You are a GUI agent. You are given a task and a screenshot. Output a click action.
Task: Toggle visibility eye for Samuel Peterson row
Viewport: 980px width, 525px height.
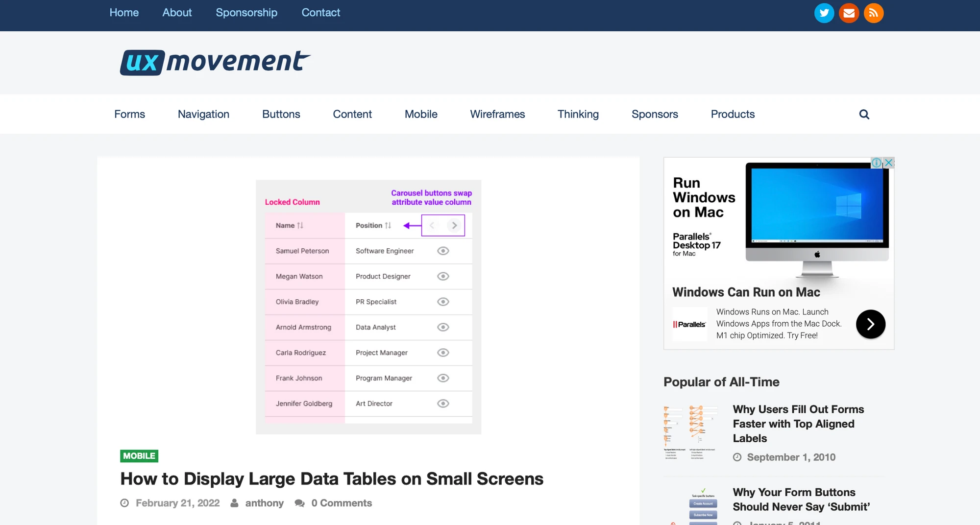point(442,251)
